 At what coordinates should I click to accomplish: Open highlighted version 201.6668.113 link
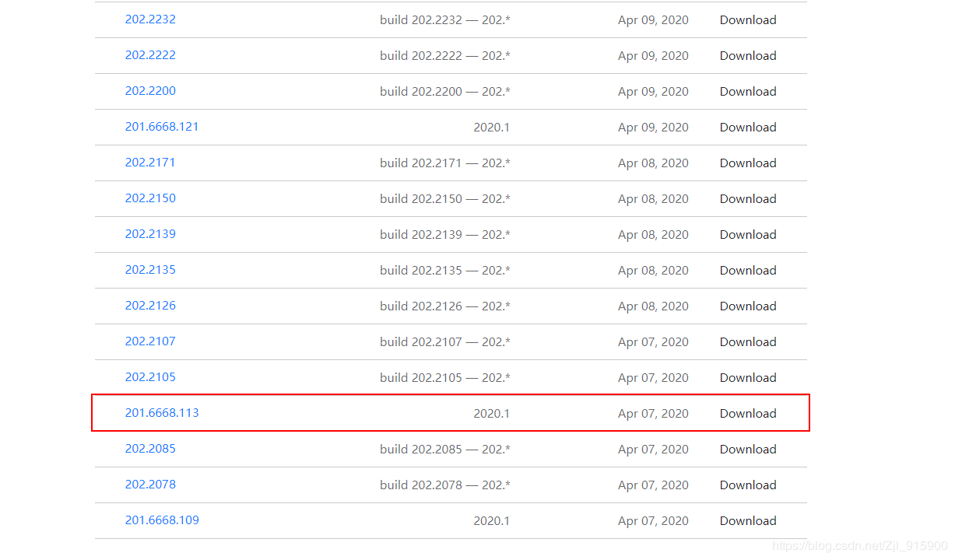(x=162, y=413)
